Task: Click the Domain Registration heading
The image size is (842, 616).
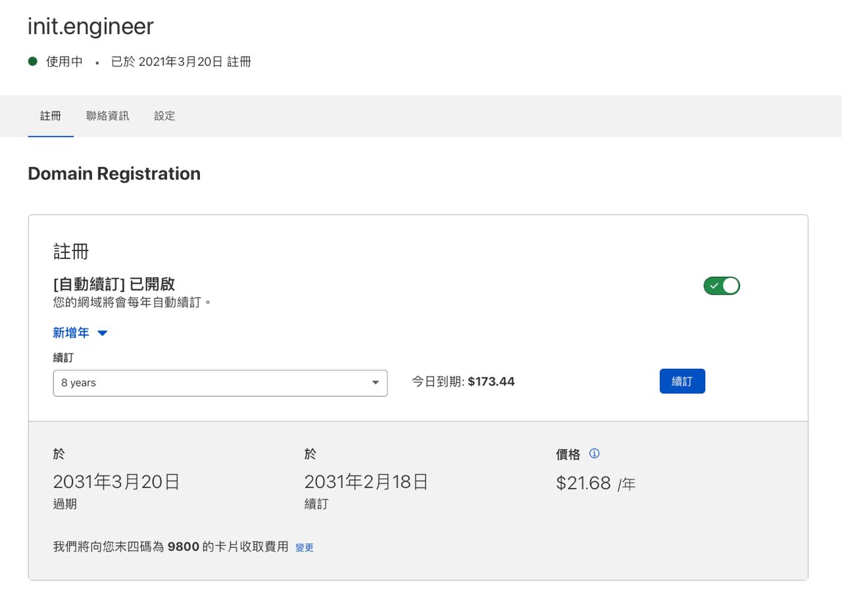Action: point(114,174)
